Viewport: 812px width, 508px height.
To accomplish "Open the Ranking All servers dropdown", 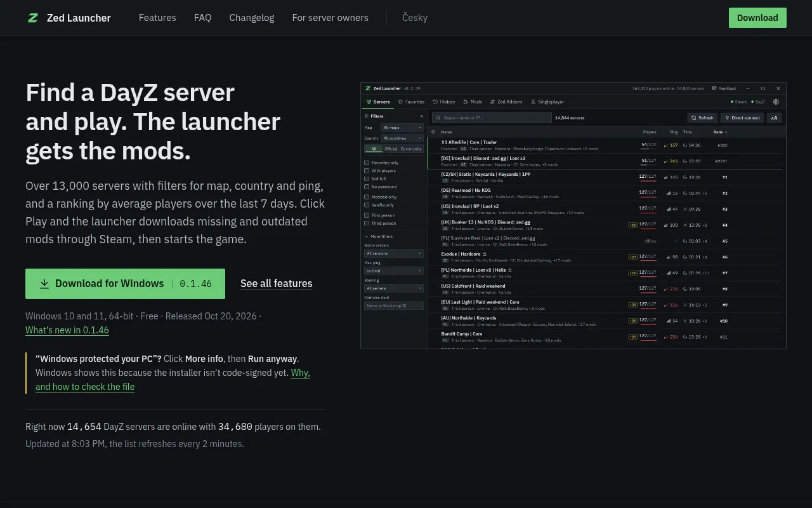I will [394, 288].
